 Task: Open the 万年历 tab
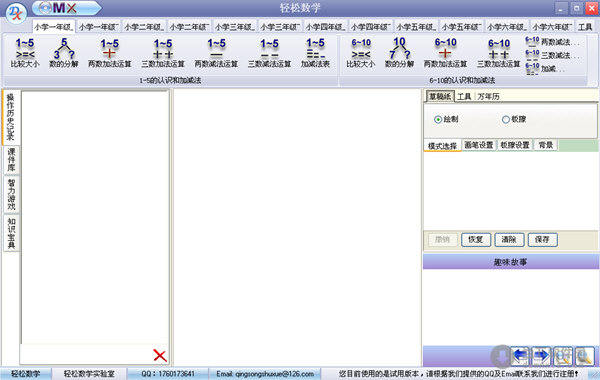click(488, 97)
